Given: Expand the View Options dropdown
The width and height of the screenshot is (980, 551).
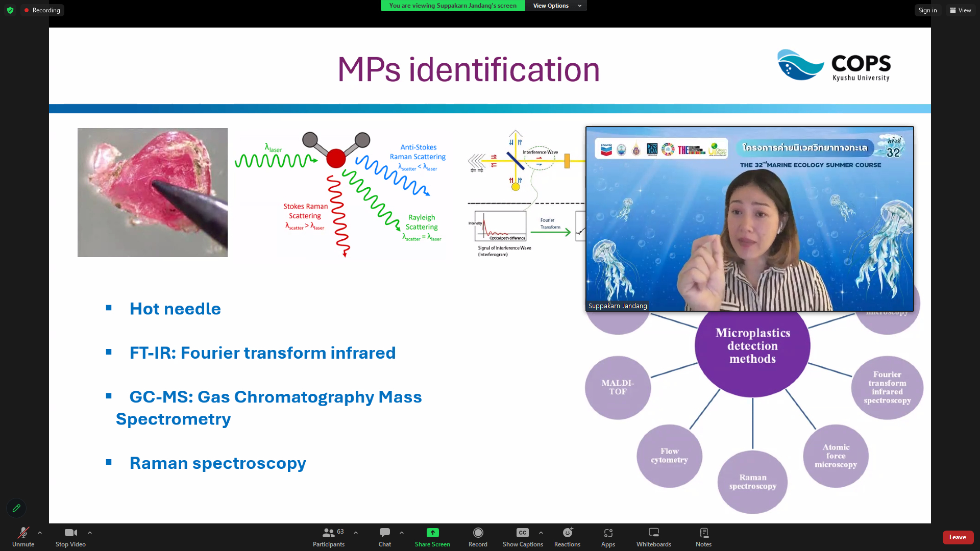Looking at the screenshot, I should (556, 6).
